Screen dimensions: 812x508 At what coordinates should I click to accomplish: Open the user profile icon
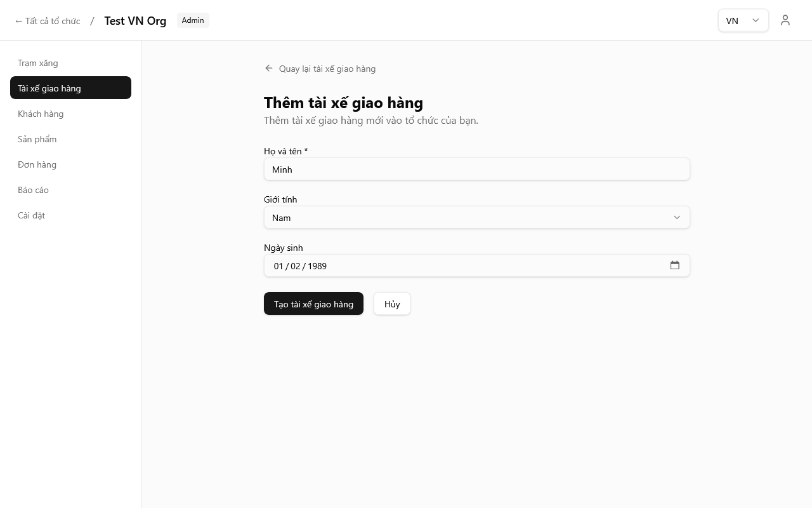click(x=785, y=20)
